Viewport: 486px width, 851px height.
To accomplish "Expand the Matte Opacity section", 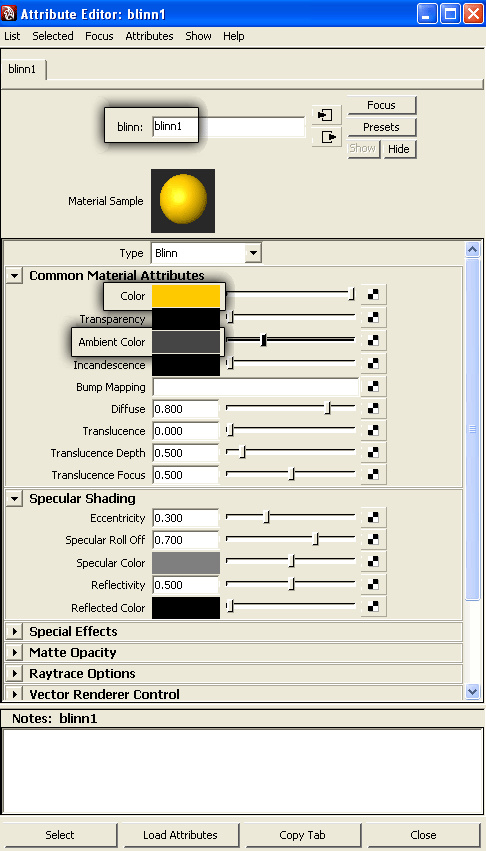I will coord(15,652).
